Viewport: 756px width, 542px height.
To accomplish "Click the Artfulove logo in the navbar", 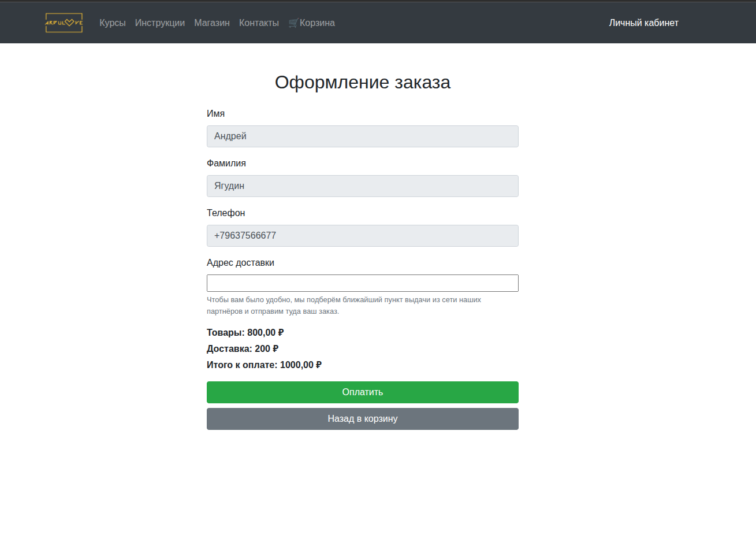I will [64, 23].
